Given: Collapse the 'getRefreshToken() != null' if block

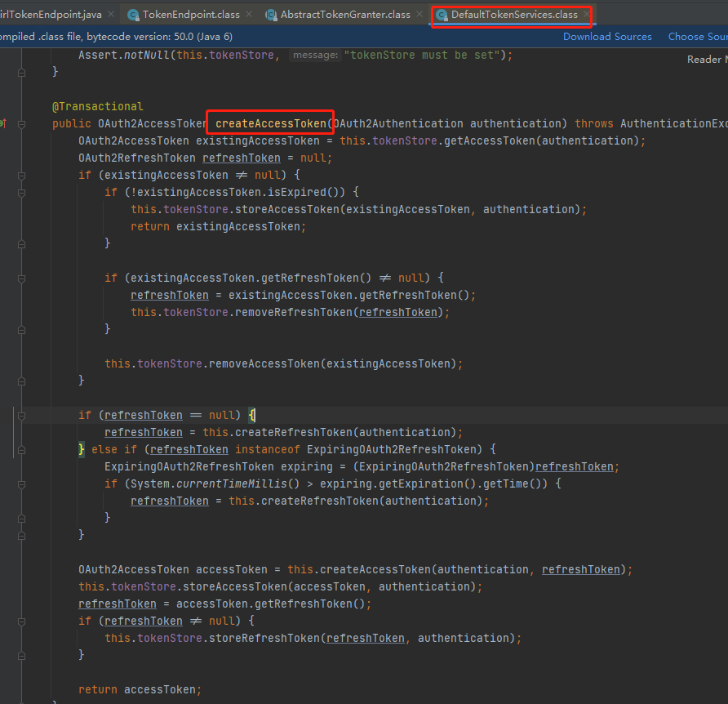Looking at the screenshot, I should click(21, 278).
